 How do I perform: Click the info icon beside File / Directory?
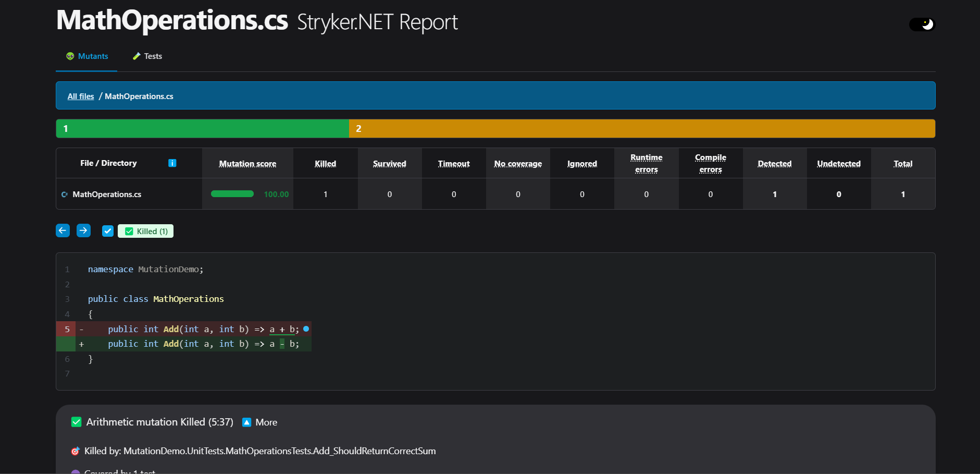[172, 163]
